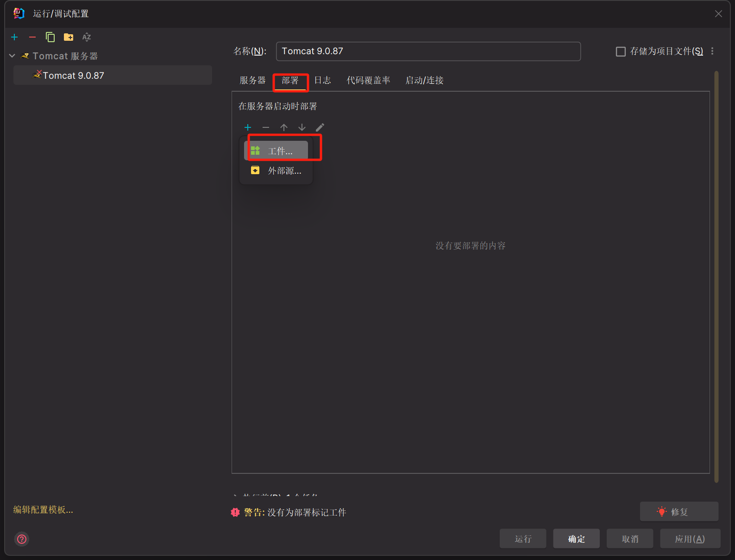Click the 名称 name input field

point(428,51)
